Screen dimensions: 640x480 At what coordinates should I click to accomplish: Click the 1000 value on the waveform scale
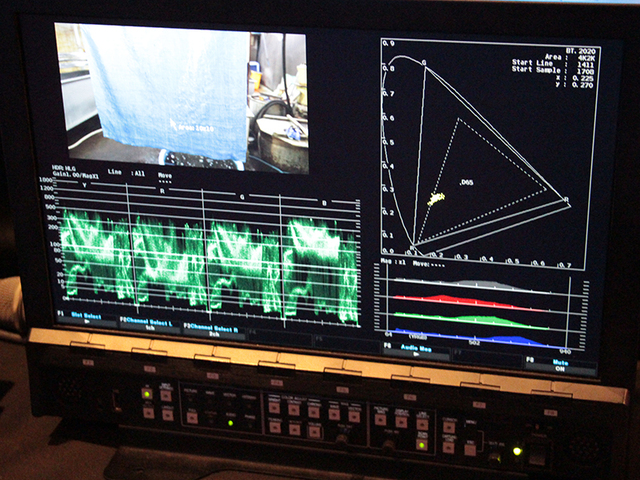click(46, 180)
